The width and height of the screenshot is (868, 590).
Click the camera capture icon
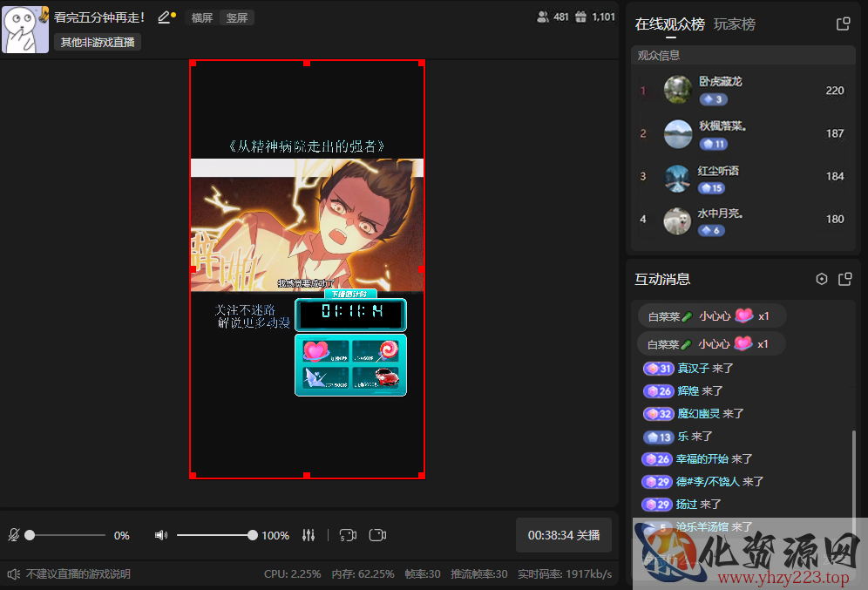[377, 535]
